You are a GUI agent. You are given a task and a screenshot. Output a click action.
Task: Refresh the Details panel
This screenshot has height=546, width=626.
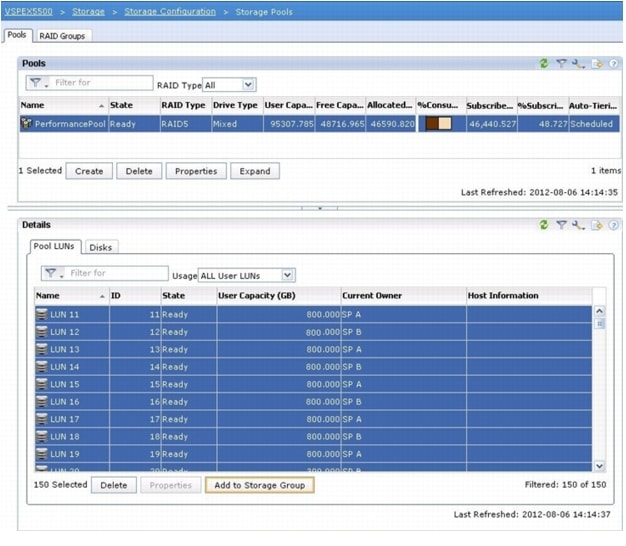pyautogui.click(x=545, y=225)
